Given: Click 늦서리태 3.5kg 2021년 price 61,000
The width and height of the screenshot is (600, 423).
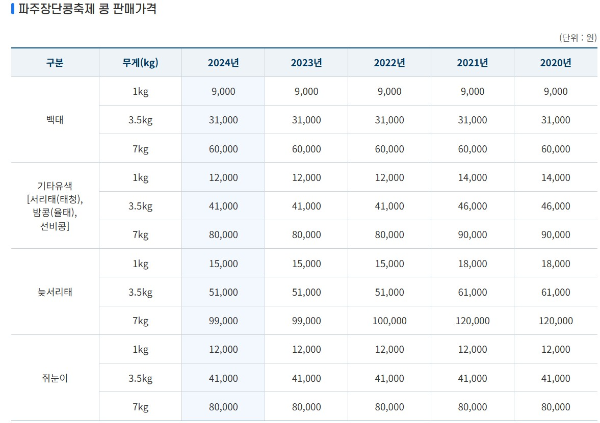Looking at the screenshot, I should click(473, 292).
